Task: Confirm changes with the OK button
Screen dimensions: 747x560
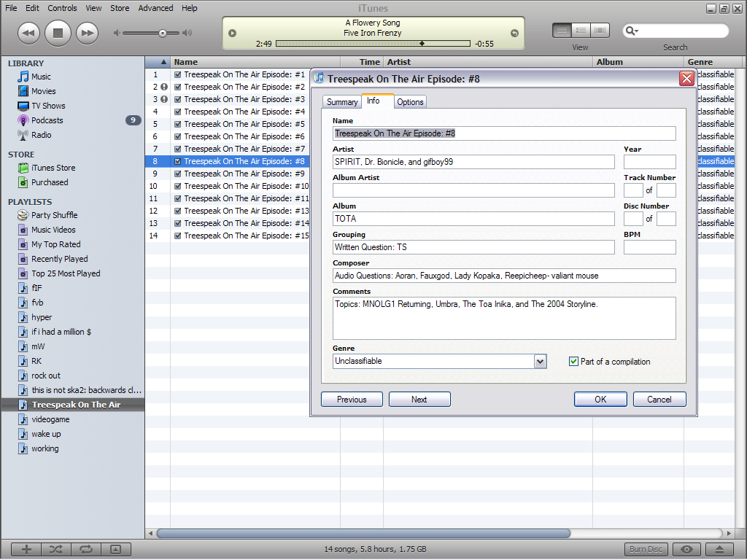Action: (600, 399)
